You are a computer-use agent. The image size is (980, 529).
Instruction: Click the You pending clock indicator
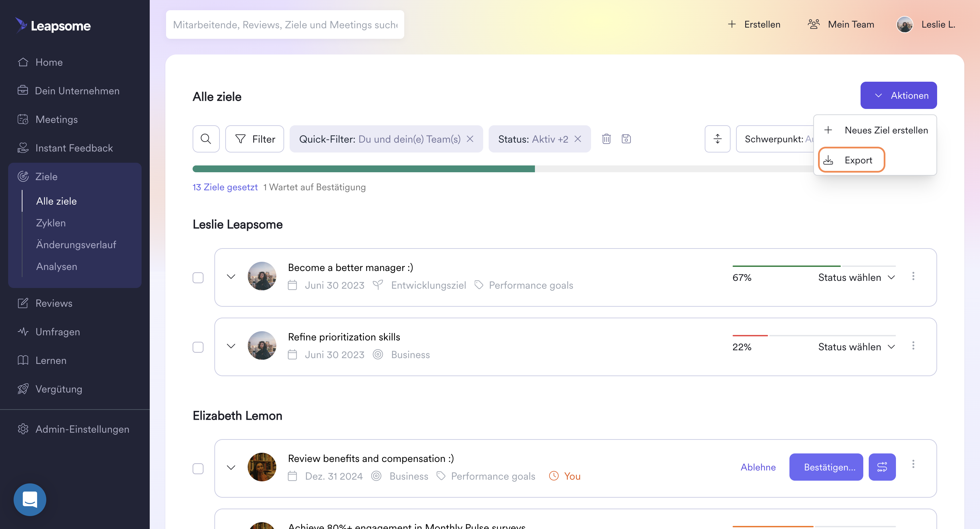pyautogui.click(x=565, y=476)
